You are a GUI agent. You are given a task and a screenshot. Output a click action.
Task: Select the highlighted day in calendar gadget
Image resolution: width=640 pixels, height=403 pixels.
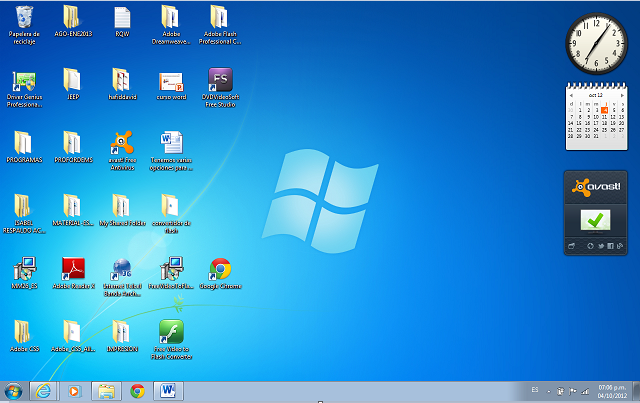605,110
